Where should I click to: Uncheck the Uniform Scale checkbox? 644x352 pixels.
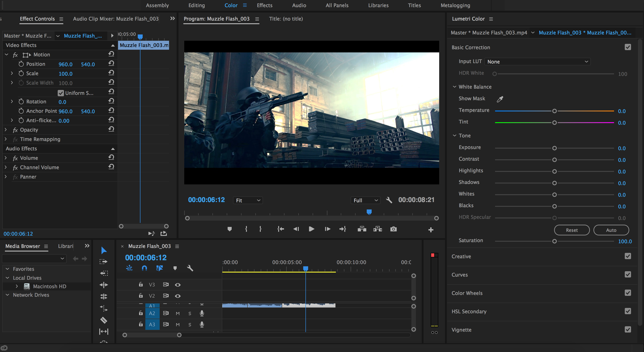pos(61,93)
